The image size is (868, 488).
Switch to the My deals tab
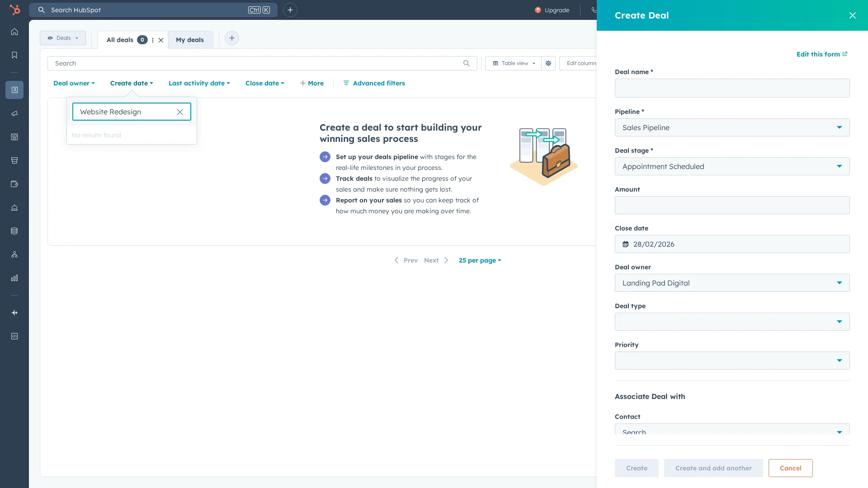tap(190, 40)
